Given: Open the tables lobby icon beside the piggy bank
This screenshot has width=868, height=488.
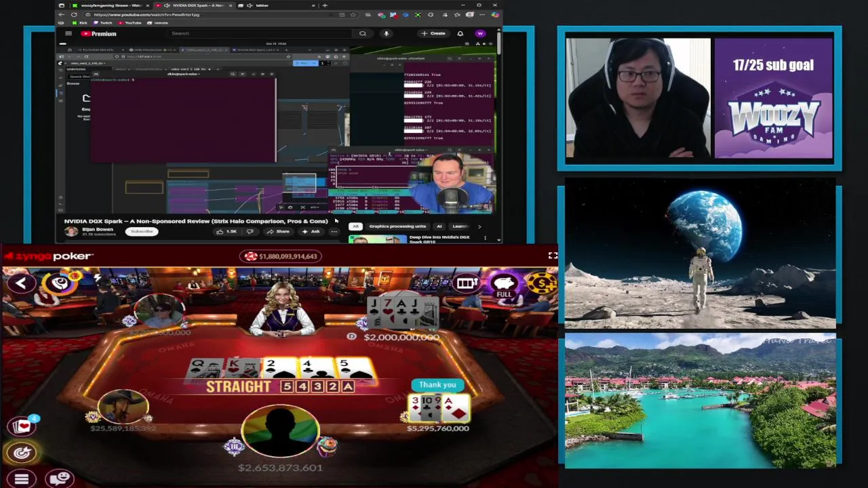Looking at the screenshot, I should (x=466, y=283).
